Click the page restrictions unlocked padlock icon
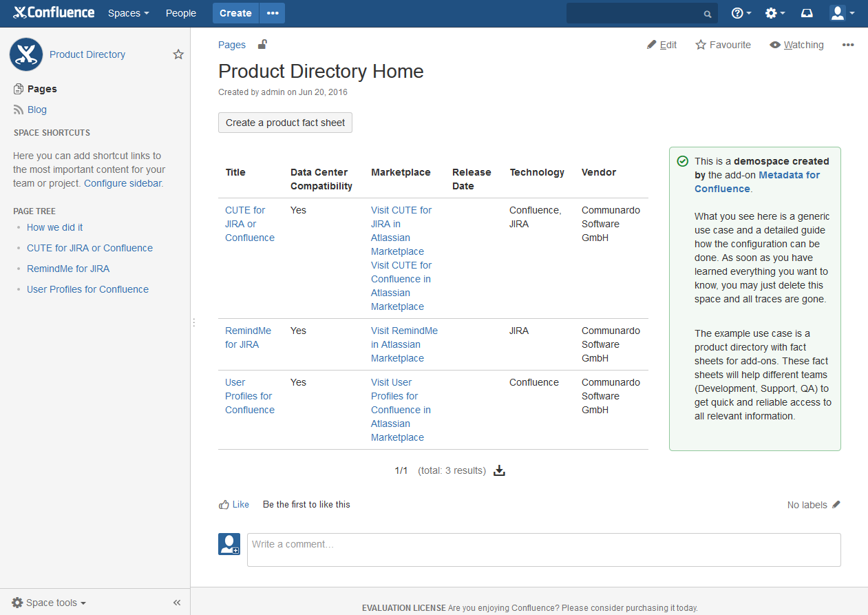Image resolution: width=868 pixels, height=615 pixels. click(x=262, y=45)
